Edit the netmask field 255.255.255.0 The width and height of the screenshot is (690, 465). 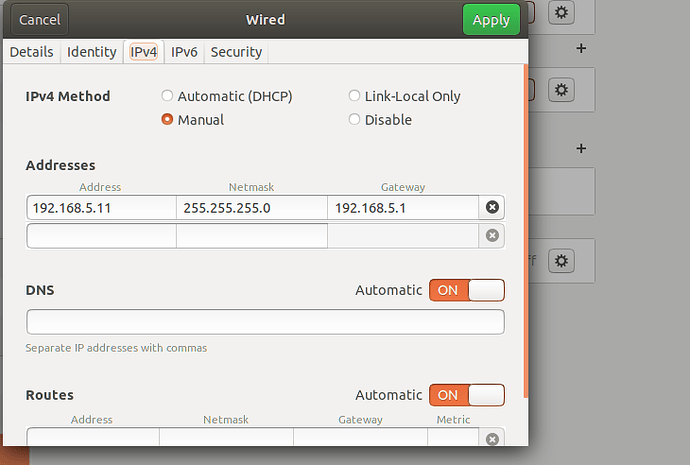252,208
